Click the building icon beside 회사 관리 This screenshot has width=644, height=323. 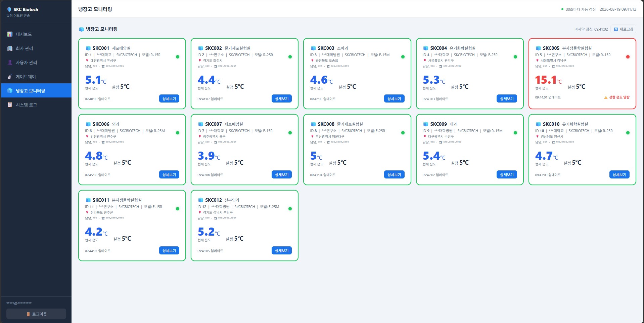[x=10, y=48]
